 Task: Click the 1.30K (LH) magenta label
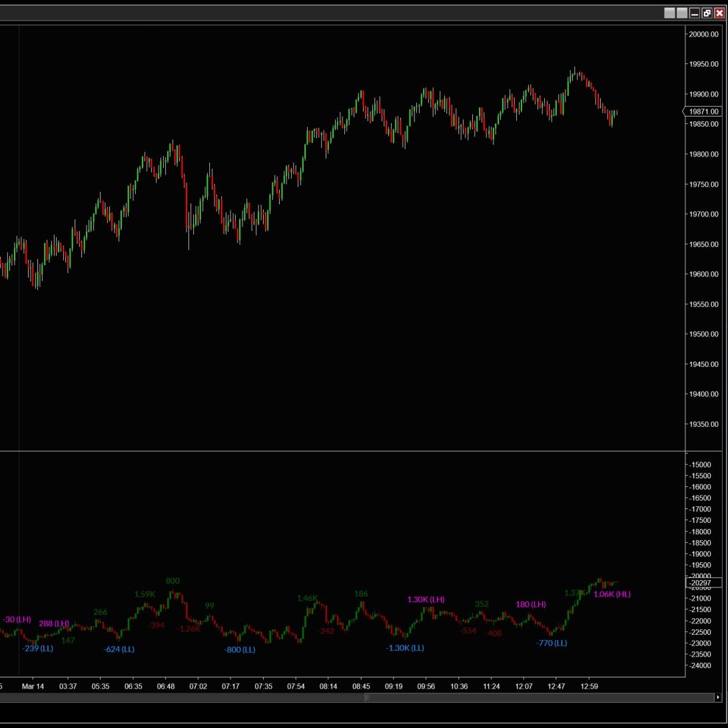tap(426, 599)
